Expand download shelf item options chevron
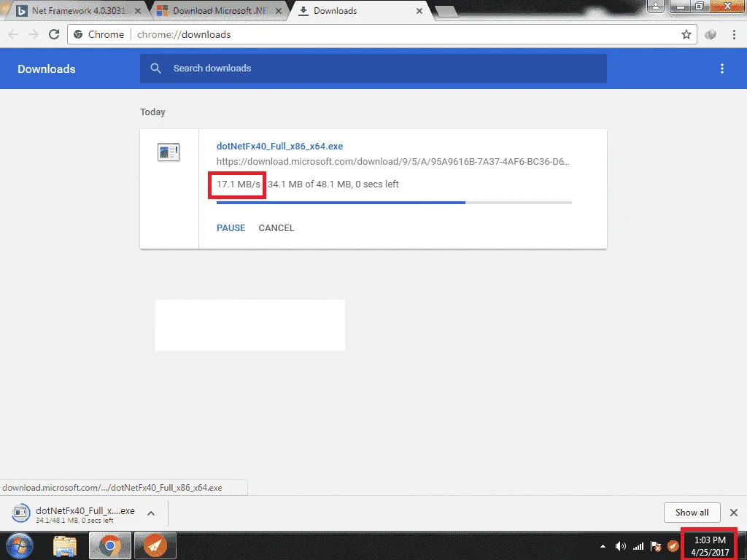 [x=151, y=513]
